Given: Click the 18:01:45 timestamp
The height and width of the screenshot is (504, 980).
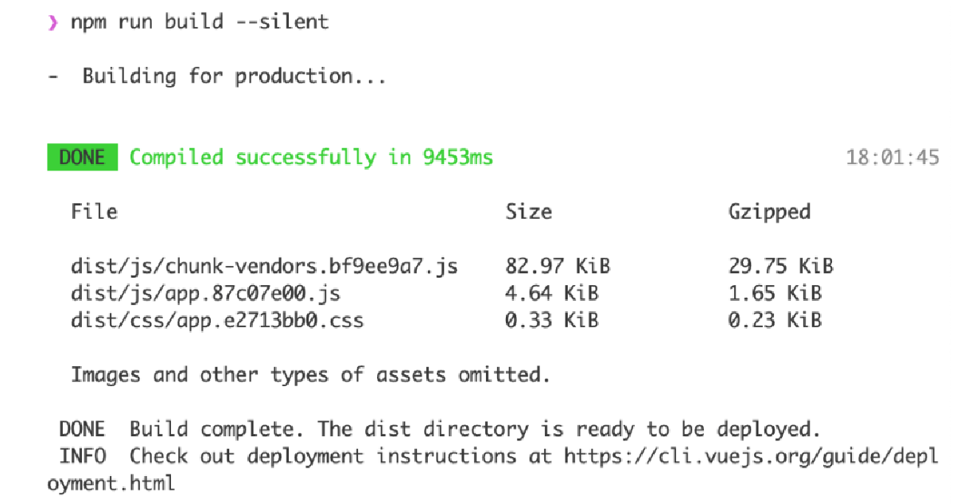Looking at the screenshot, I should pos(892,158).
